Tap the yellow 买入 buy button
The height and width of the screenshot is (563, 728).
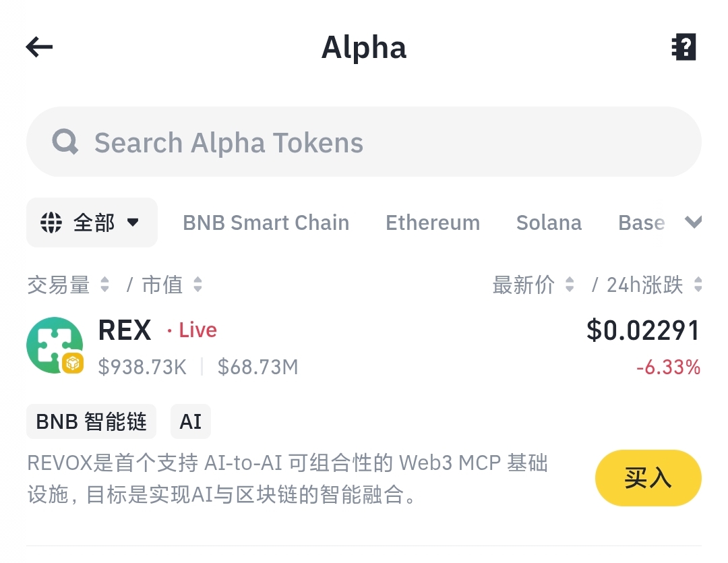(x=648, y=478)
